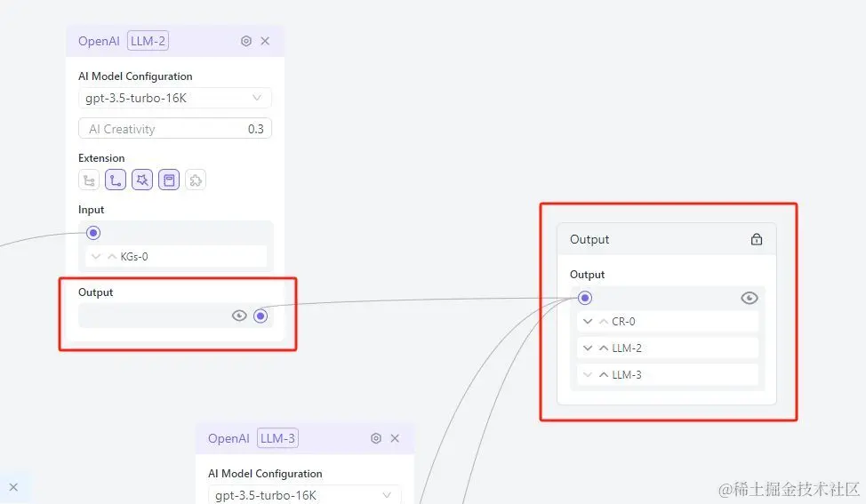Click the X button at the bottom-left corner
The width and height of the screenshot is (866, 504).
(x=14, y=487)
